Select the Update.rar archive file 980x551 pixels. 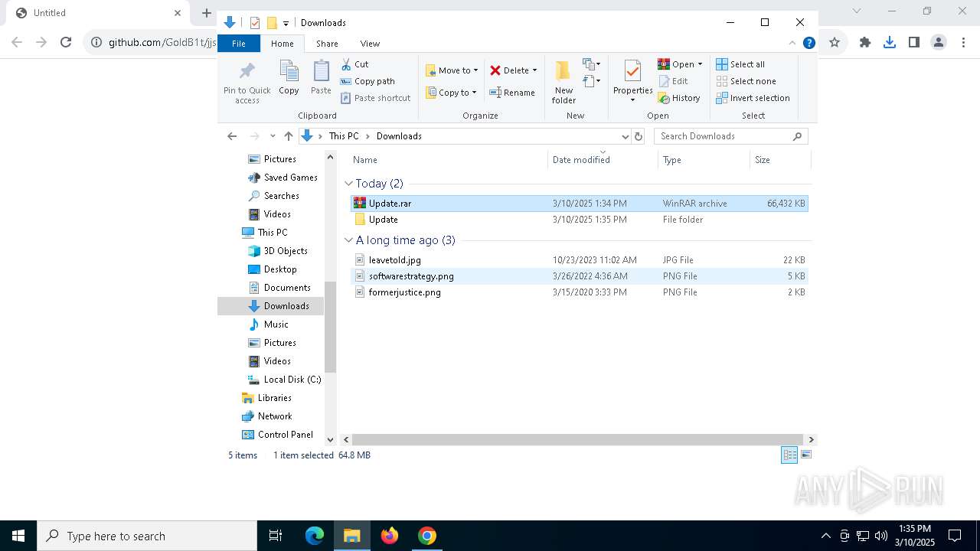coord(579,204)
